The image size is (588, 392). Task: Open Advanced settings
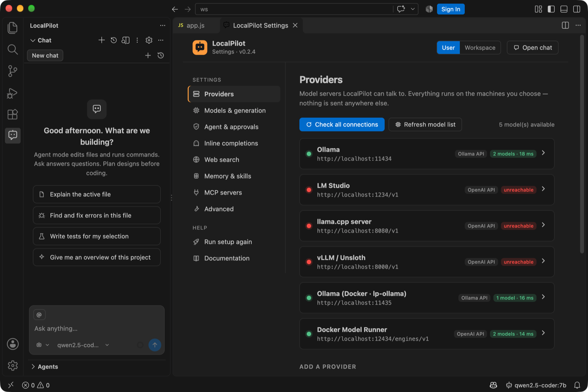coord(234,209)
